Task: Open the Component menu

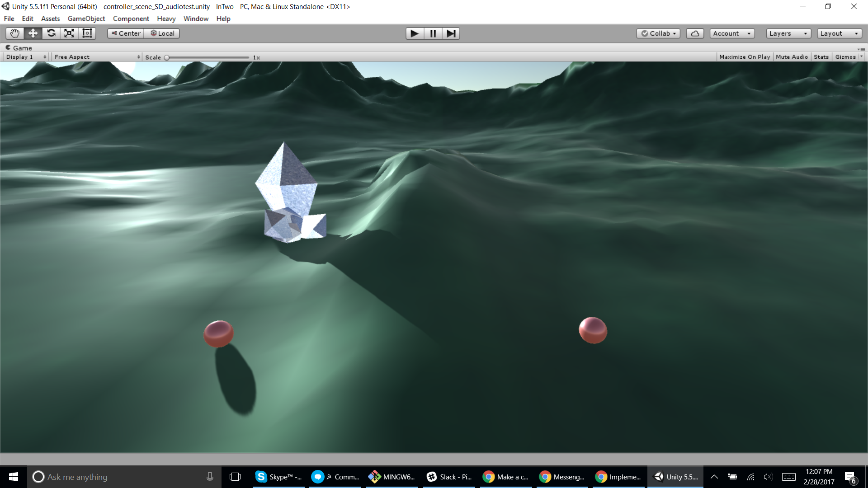Action: [x=131, y=19]
